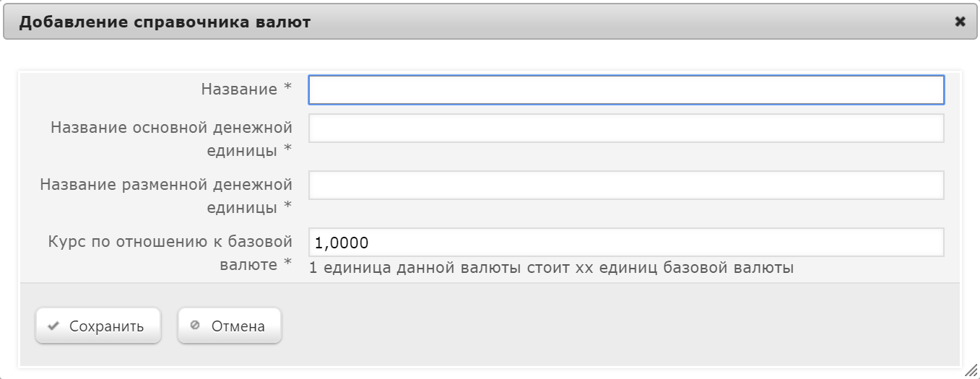Image resolution: width=980 pixels, height=379 pixels.
Task: Click the Название основной денежной единицы label
Action: pos(171,139)
